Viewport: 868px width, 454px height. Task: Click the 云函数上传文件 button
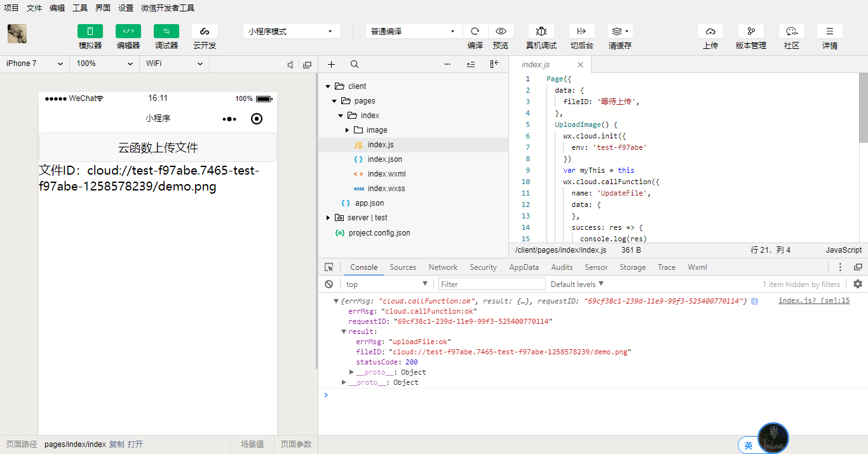pyautogui.click(x=158, y=147)
